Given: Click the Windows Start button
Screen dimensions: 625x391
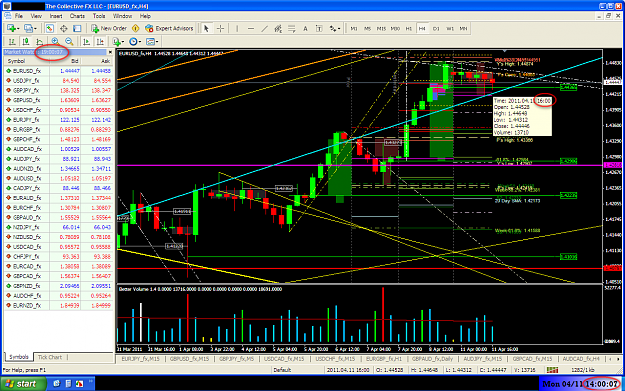Looking at the screenshot, I should [22, 384].
